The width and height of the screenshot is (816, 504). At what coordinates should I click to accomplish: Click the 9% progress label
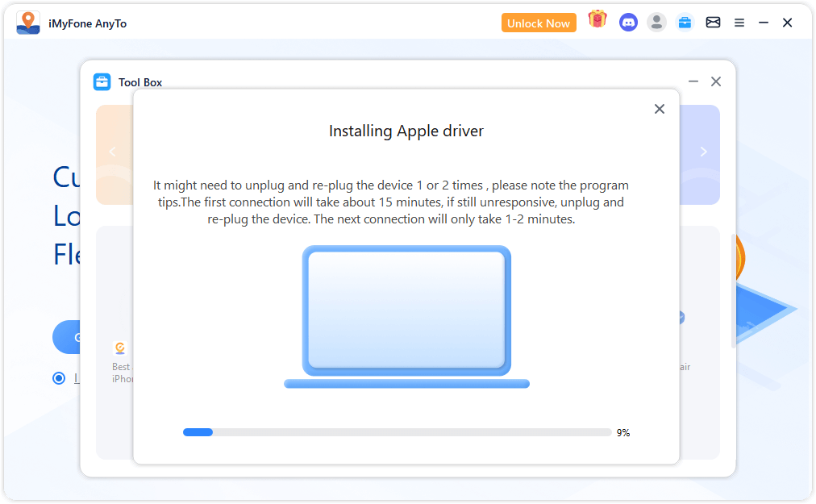point(623,433)
